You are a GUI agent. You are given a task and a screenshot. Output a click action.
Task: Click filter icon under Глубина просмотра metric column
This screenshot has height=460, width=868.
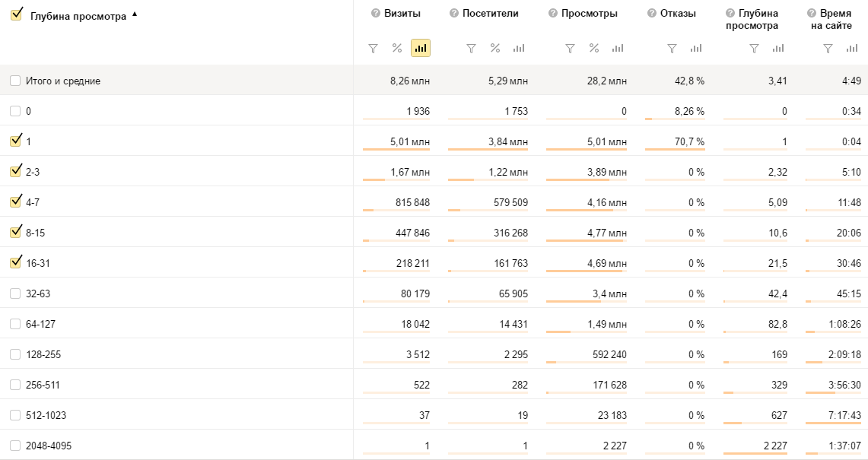tap(754, 49)
